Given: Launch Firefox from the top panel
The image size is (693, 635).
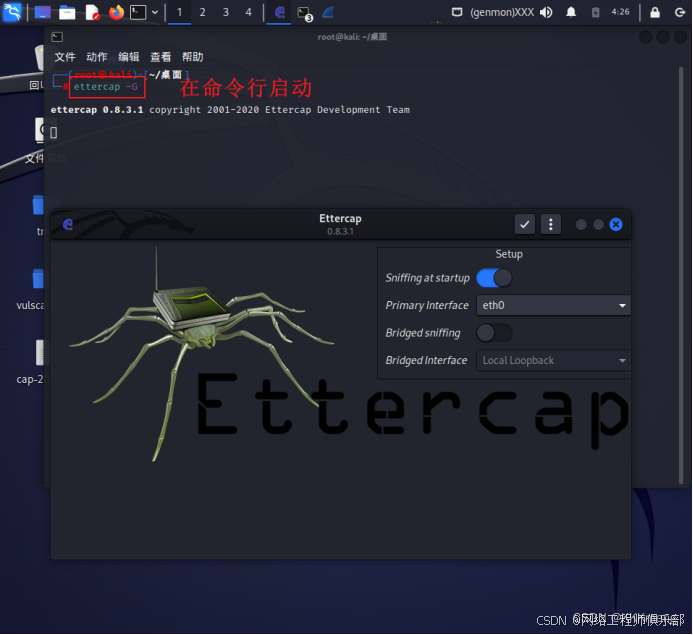Looking at the screenshot, I should 117,12.
